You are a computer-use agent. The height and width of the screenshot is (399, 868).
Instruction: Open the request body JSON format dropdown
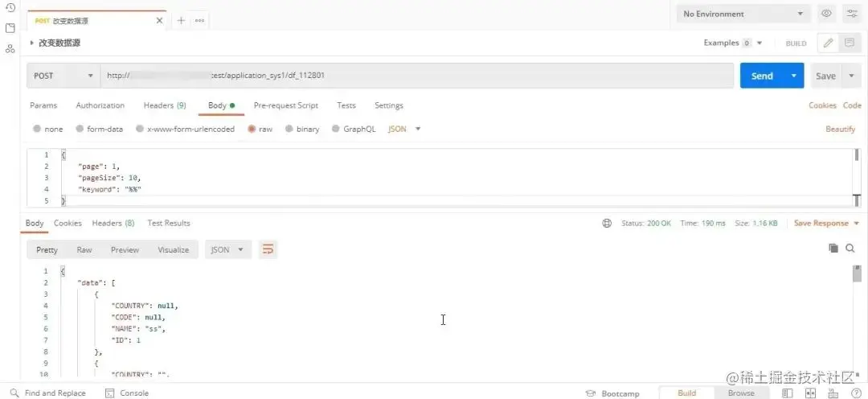[x=404, y=130]
